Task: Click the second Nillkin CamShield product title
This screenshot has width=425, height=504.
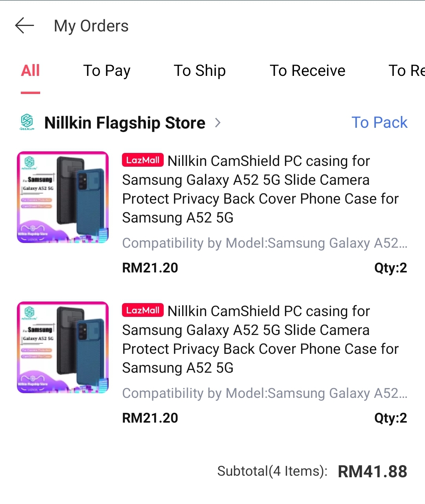Action: pyautogui.click(x=260, y=340)
